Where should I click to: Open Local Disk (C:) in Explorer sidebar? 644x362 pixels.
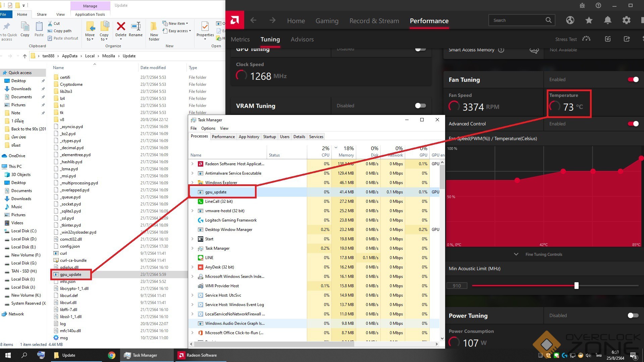pyautogui.click(x=23, y=231)
